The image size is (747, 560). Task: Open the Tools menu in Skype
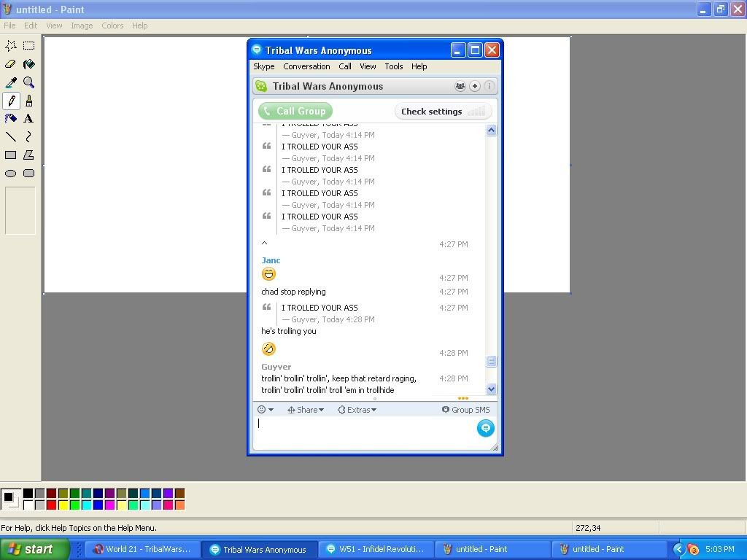pyautogui.click(x=393, y=66)
